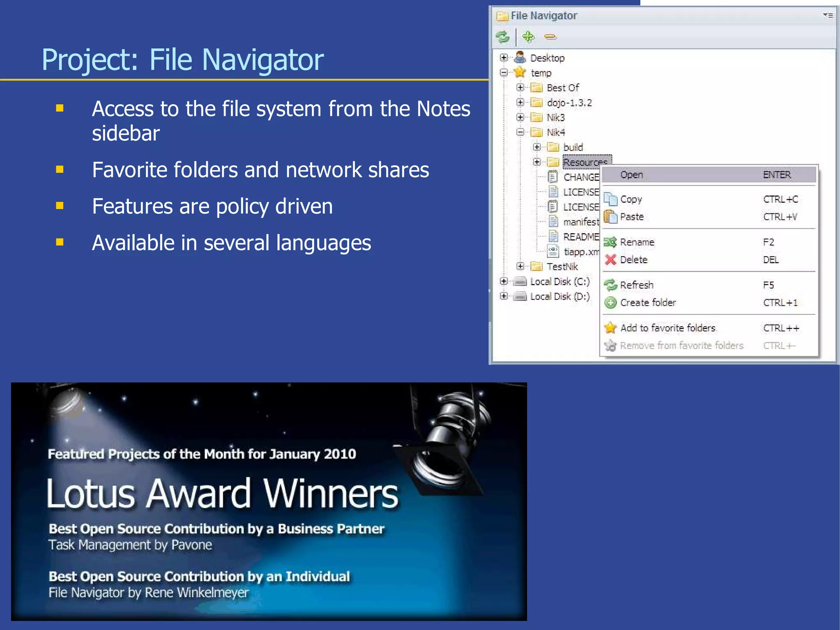Click the File Navigator folder title icon
Image resolution: width=840 pixels, height=630 pixels.
502,16
